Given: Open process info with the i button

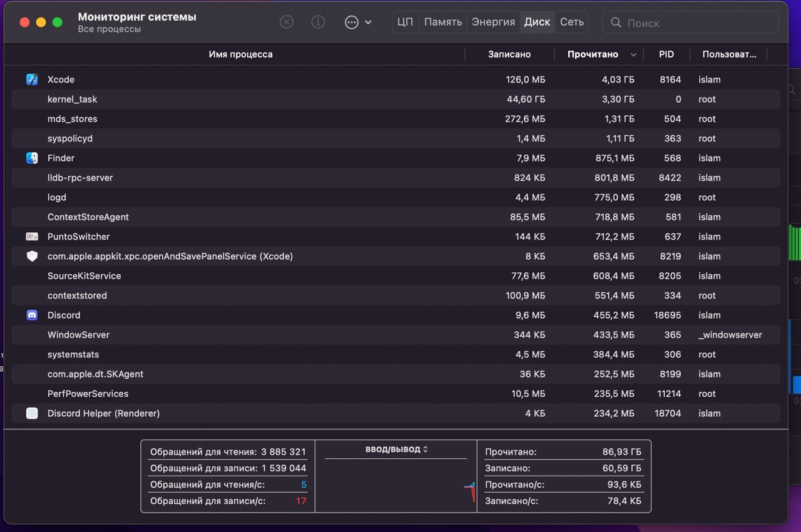Looking at the screenshot, I should point(318,23).
